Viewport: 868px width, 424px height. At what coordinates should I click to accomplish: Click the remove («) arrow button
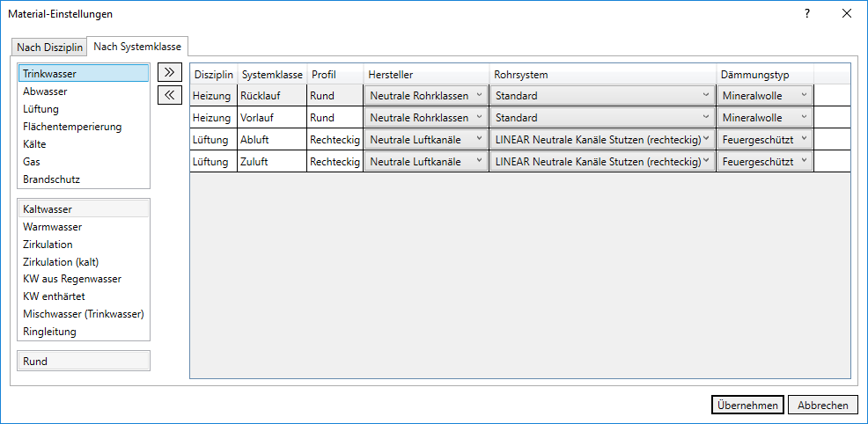[170, 94]
